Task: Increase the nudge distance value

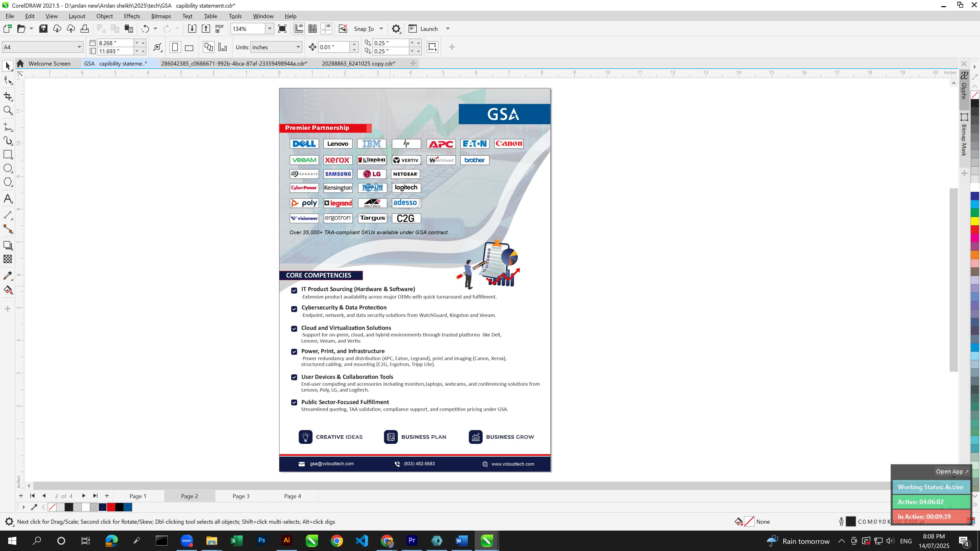Action: 354,44
